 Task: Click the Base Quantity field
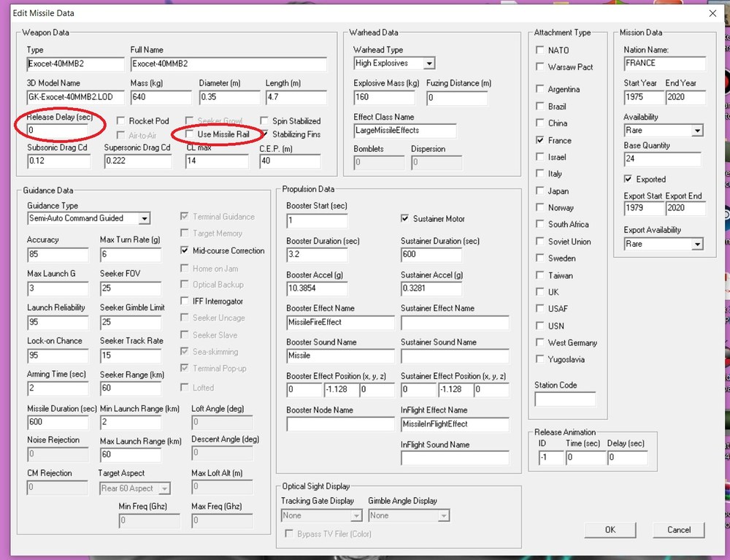pos(662,158)
